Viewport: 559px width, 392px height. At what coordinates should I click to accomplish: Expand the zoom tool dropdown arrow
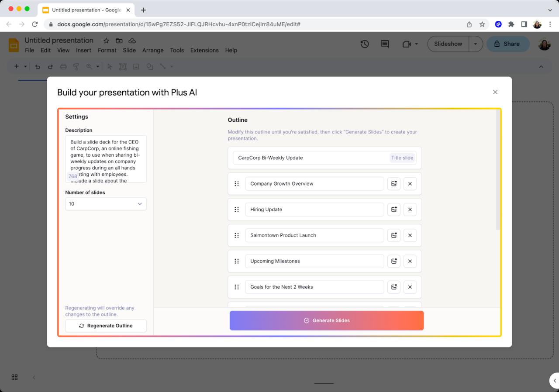tap(97, 66)
